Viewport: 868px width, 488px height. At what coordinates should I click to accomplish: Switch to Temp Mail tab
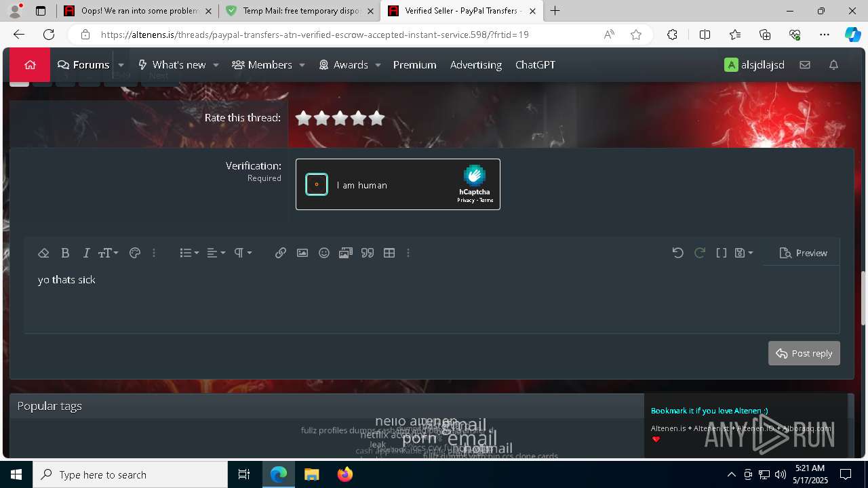(x=300, y=11)
